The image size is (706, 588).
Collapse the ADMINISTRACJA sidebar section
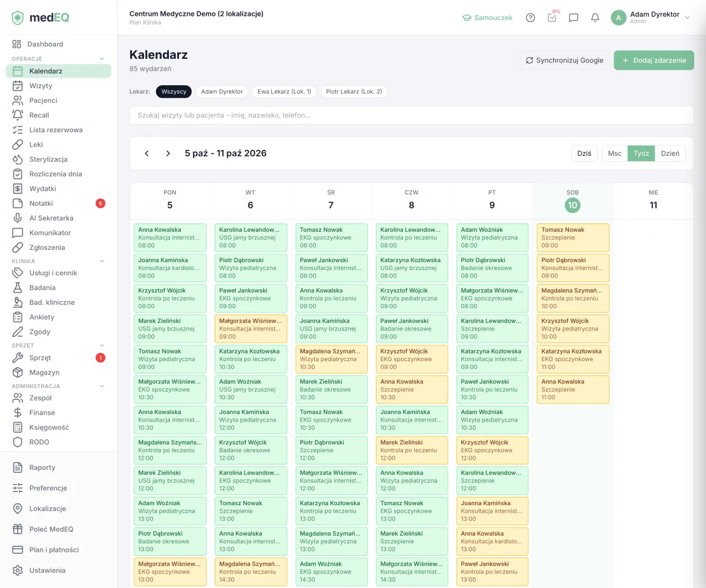click(102, 386)
